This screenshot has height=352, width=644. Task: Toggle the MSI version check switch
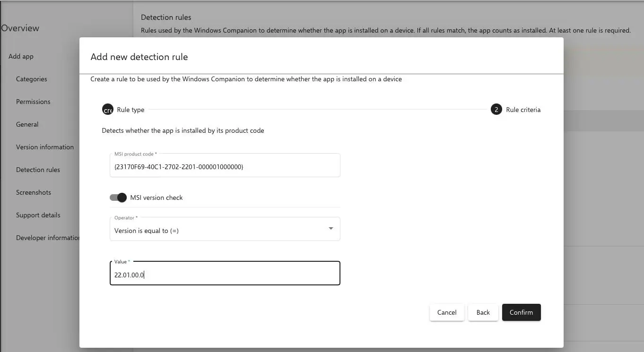click(118, 197)
